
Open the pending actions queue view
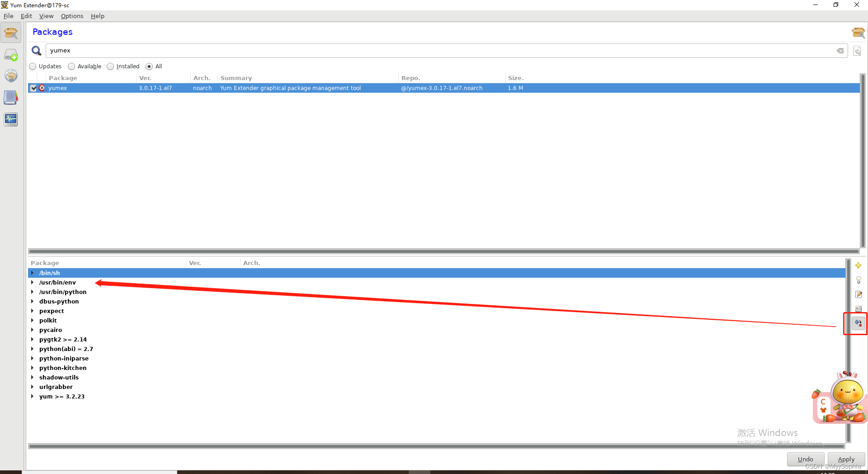11,55
